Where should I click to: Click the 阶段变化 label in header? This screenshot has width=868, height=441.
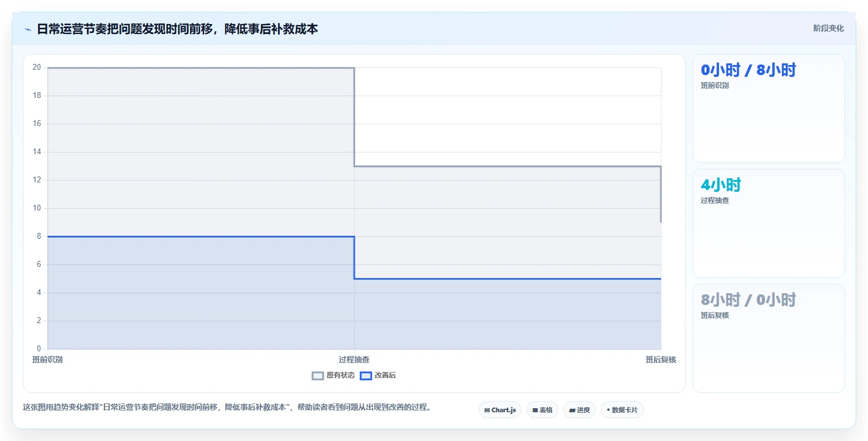tap(829, 28)
